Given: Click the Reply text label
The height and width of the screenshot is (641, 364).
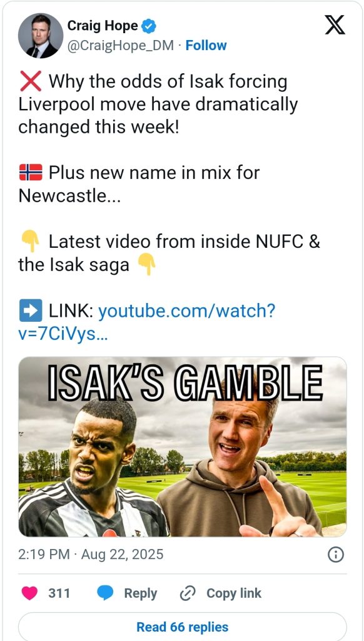Looking at the screenshot, I should pyautogui.click(x=141, y=593).
